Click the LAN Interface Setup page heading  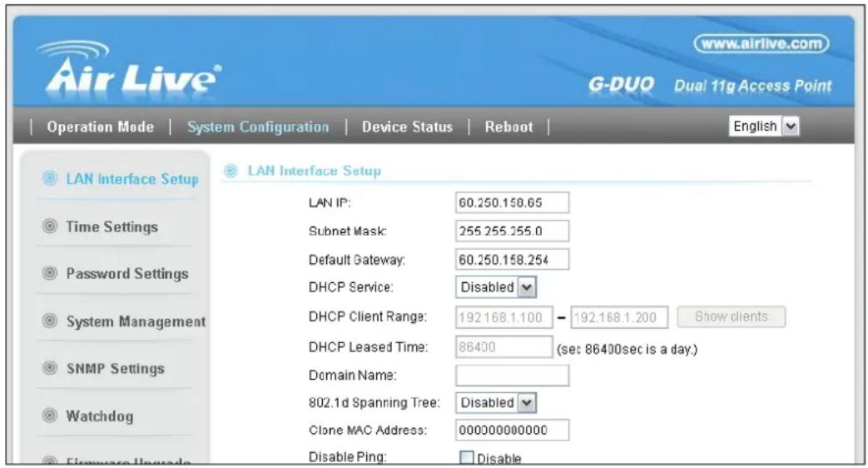pos(315,172)
